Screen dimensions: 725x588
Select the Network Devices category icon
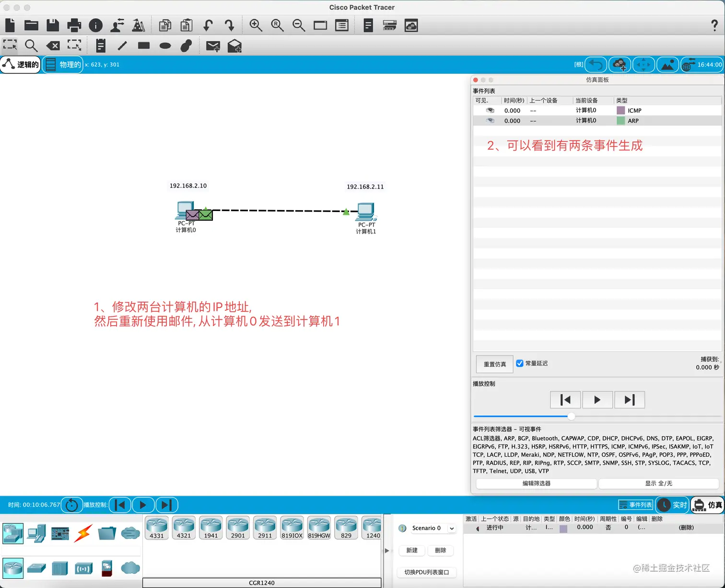coord(13,533)
